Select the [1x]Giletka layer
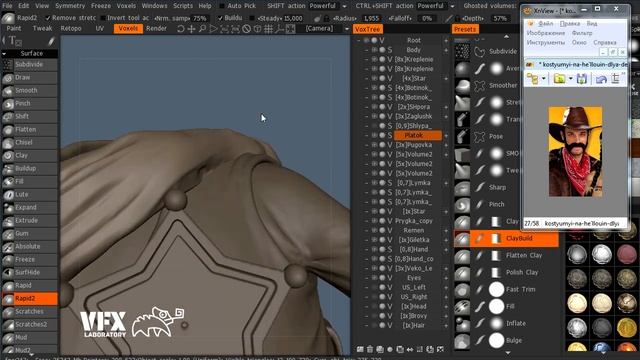 pos(413,240)
